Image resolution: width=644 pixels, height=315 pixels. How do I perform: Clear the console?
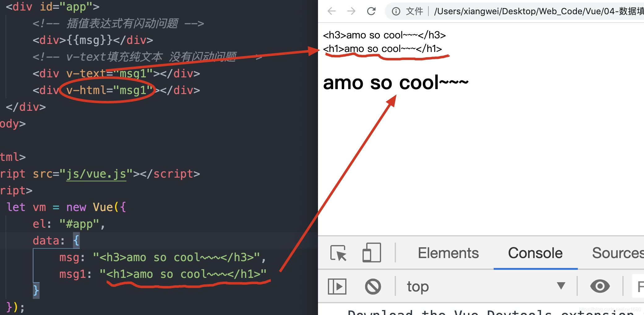pos(373,287)
